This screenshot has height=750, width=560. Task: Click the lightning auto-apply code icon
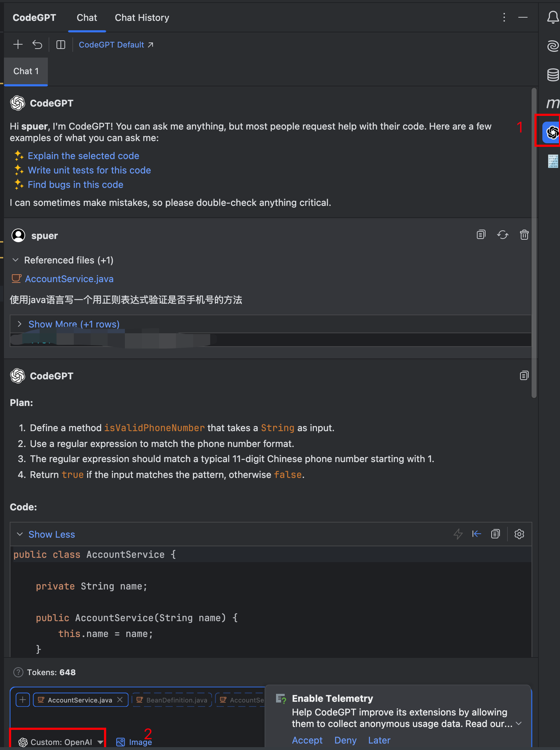coord(458,534)
